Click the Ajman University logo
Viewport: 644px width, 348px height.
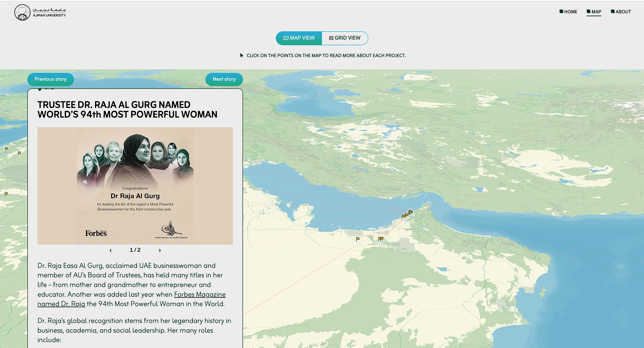coord(40,12)
